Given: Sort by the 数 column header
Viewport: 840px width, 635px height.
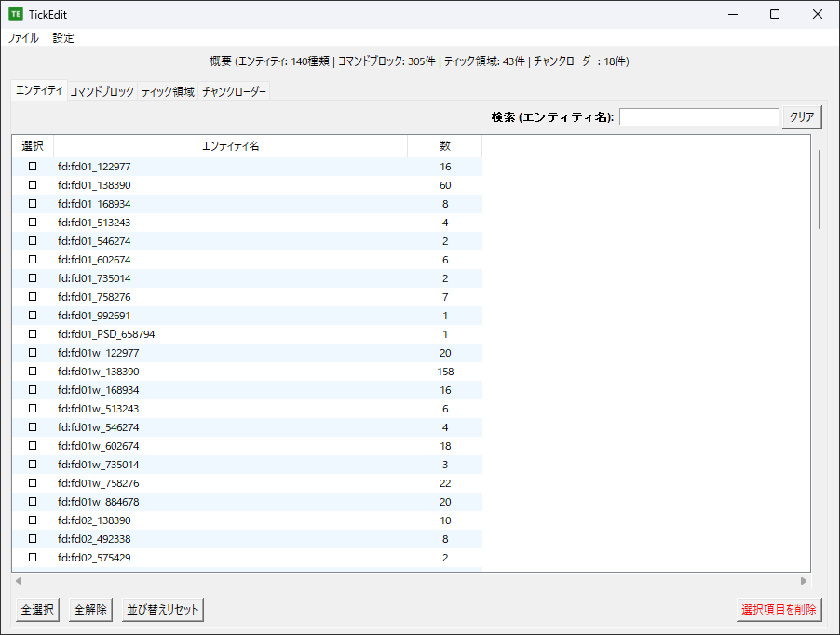Looking at the screenshot, I should [x=444, y=146].
